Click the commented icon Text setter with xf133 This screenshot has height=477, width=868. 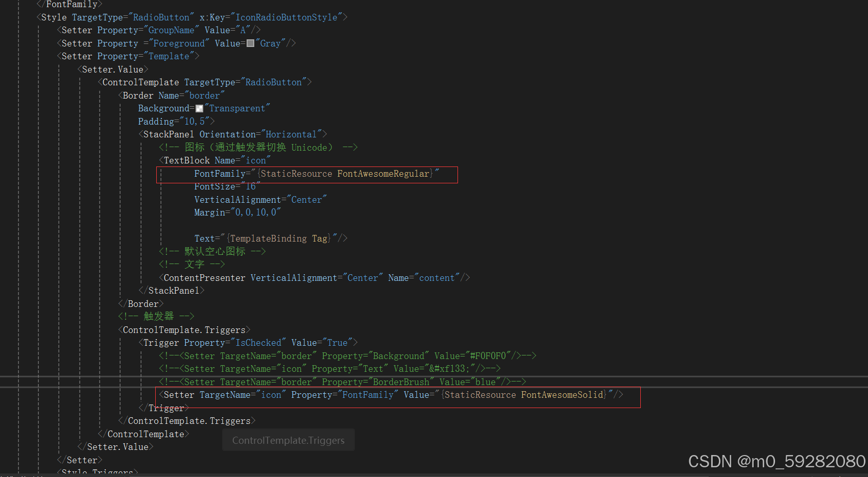coord(329,368)
